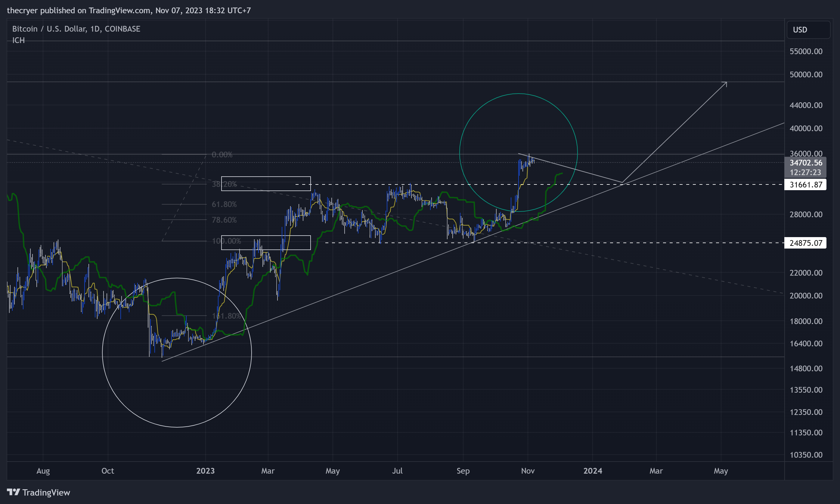Click the 20000.00 price axis value

click(x=806, y=296)
